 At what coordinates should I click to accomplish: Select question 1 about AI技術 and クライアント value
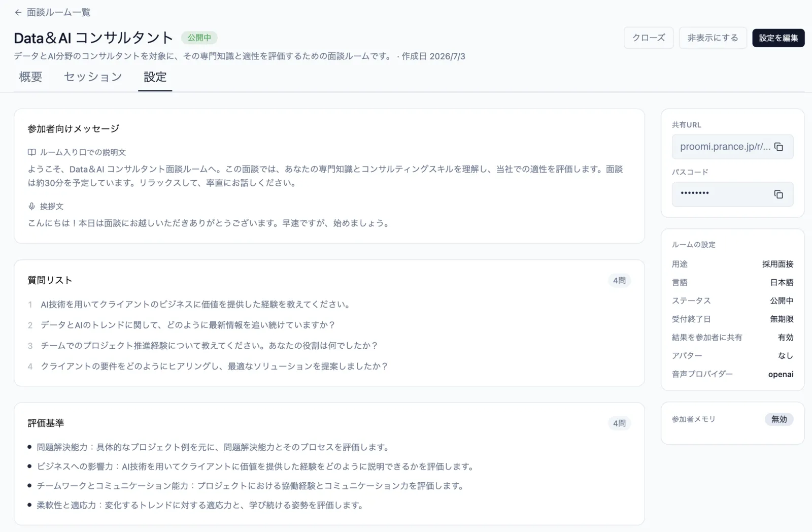[x=195, y=305]
